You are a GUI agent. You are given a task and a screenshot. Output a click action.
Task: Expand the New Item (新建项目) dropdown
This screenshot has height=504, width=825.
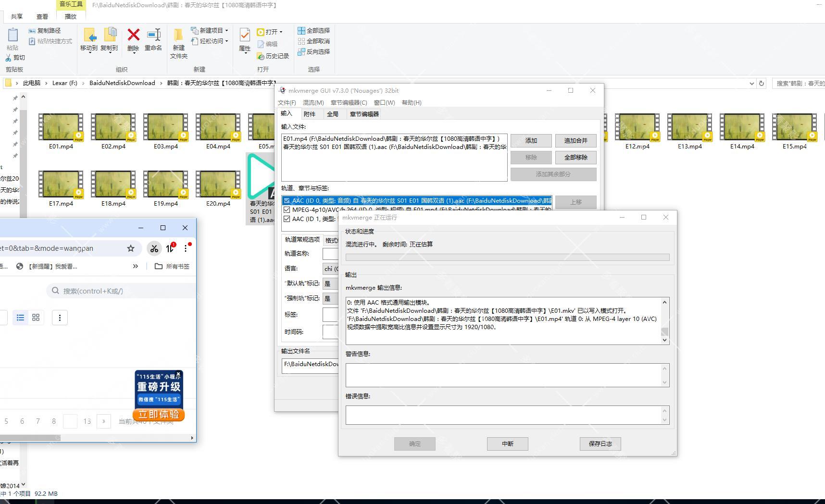click(226, 30)
